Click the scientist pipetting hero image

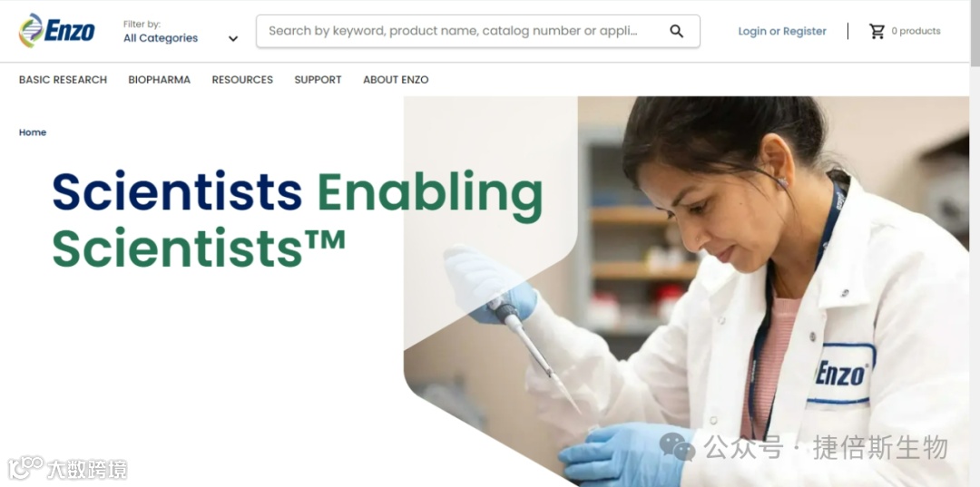point(686,291)
